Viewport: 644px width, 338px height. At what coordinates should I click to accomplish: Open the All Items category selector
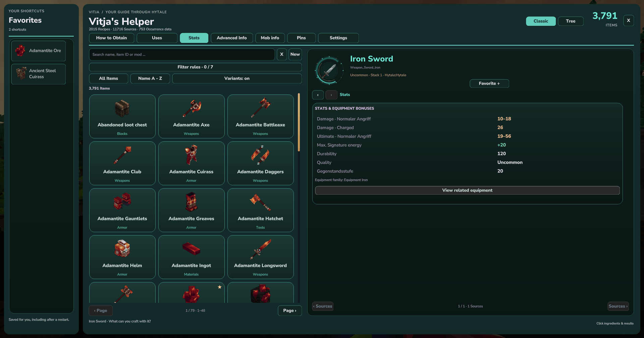[x=108, y=78]
